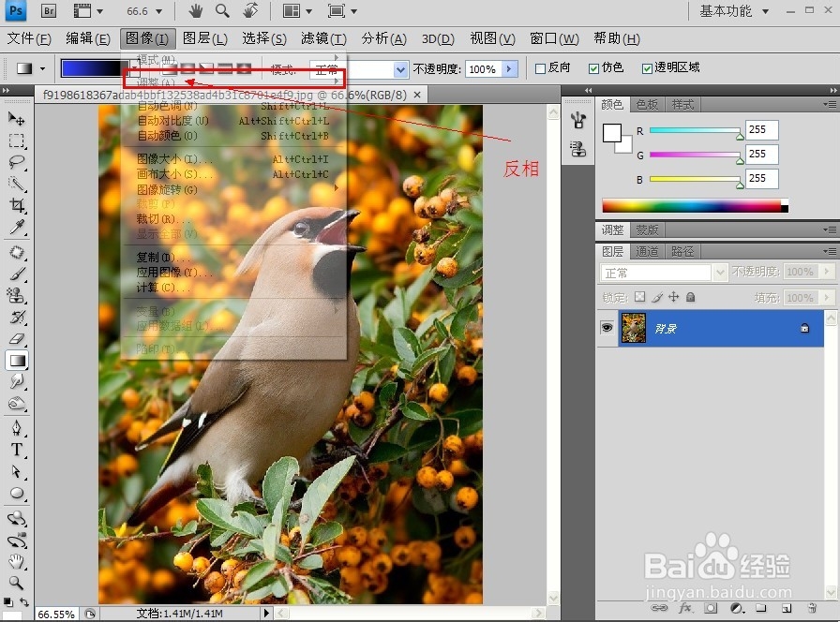Toggle the 仿色 (Dither) checkbox
Viewport: 840px width, 622px height.
593,68
